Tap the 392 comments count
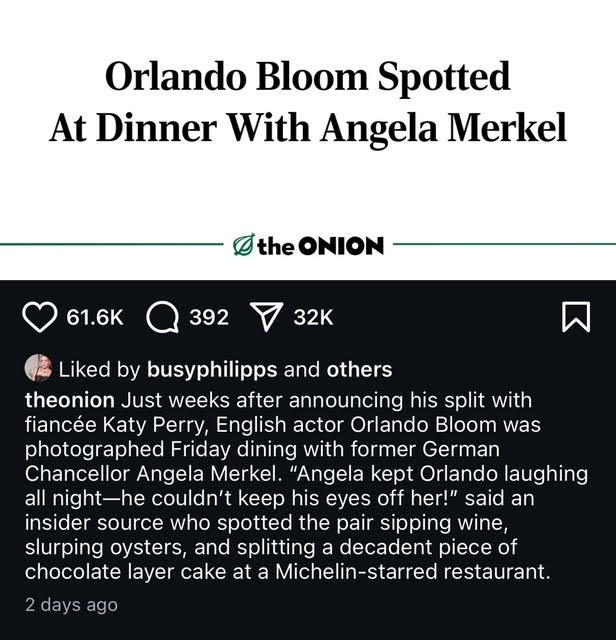 click(209, 317)
